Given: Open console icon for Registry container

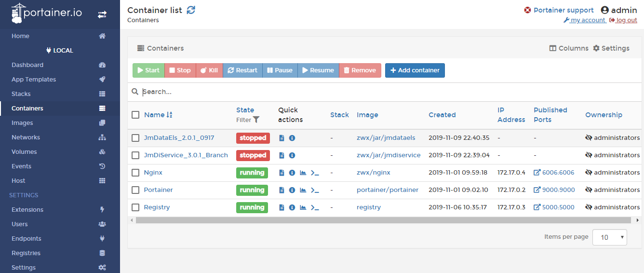Looking at the screenshot, I should [x=315, y=207].
